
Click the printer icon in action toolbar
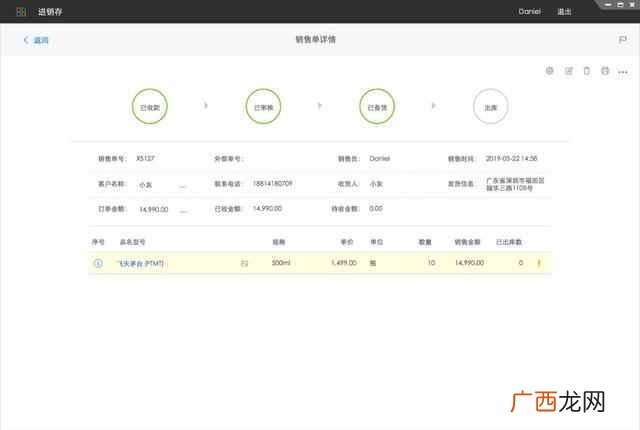click(x=605, y=71)
